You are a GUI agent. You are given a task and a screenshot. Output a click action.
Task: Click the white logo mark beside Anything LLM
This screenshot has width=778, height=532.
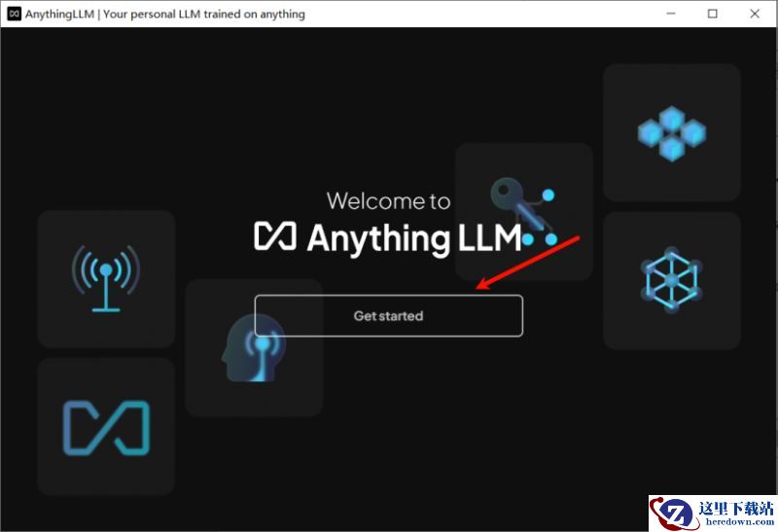[276, 237]
